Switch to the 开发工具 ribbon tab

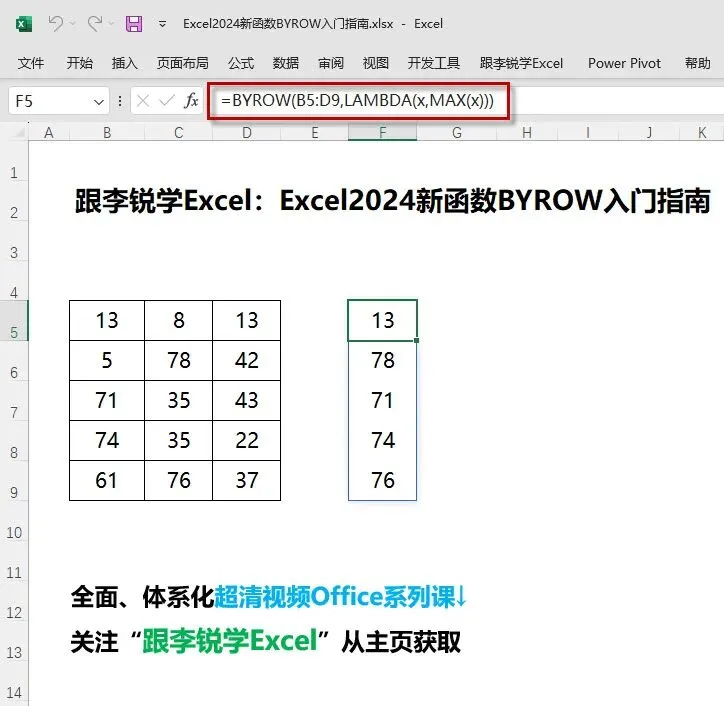[x=434, y=63]
